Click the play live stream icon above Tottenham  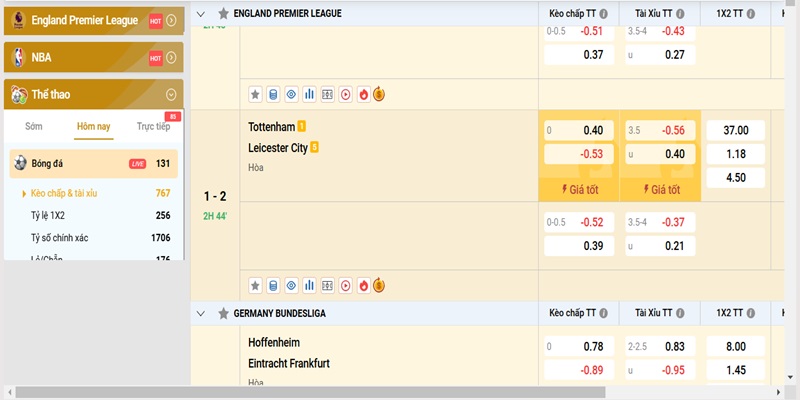[345, 94]
